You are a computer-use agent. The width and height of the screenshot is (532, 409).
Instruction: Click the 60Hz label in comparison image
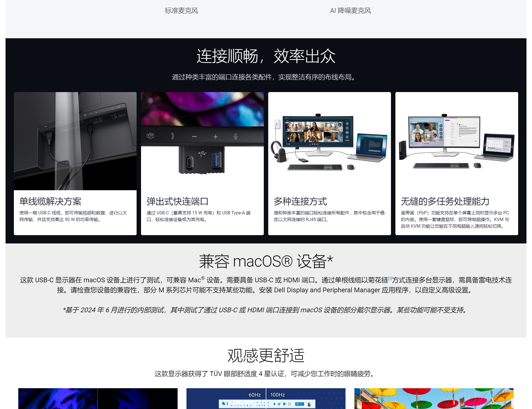pos(254,395)
